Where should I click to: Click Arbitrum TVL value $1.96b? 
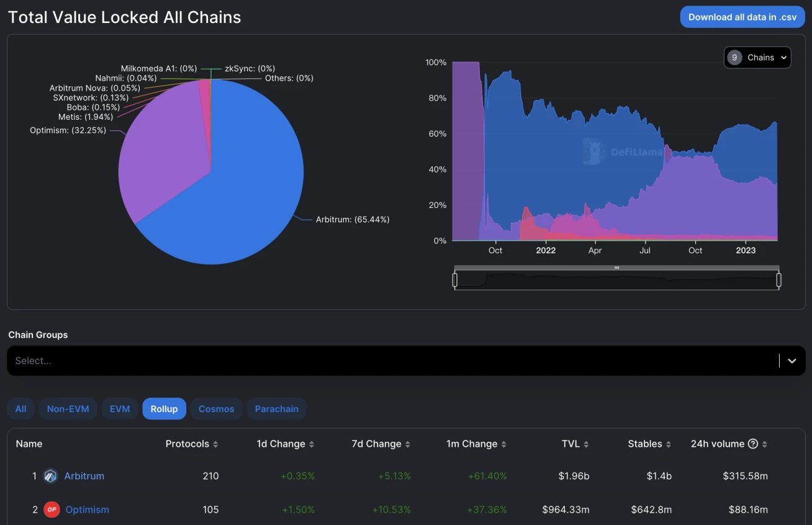(573, 476)
